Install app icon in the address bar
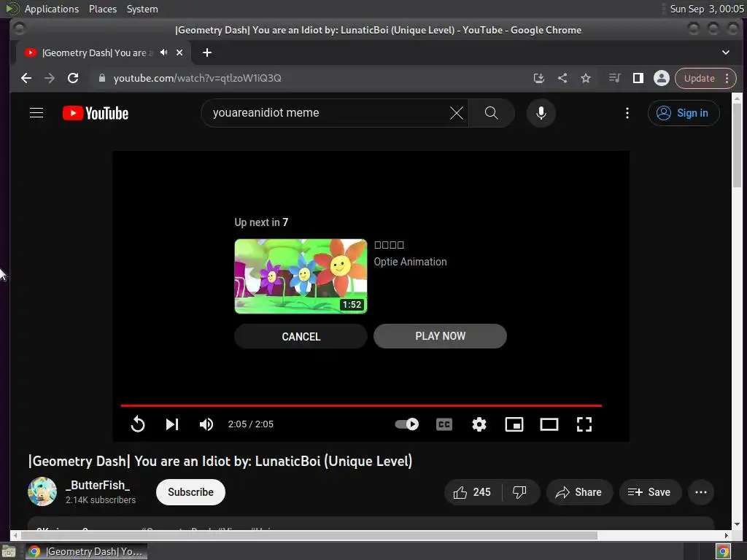Image resolution: width=747 pixels, height=560 pixels. 539,78
